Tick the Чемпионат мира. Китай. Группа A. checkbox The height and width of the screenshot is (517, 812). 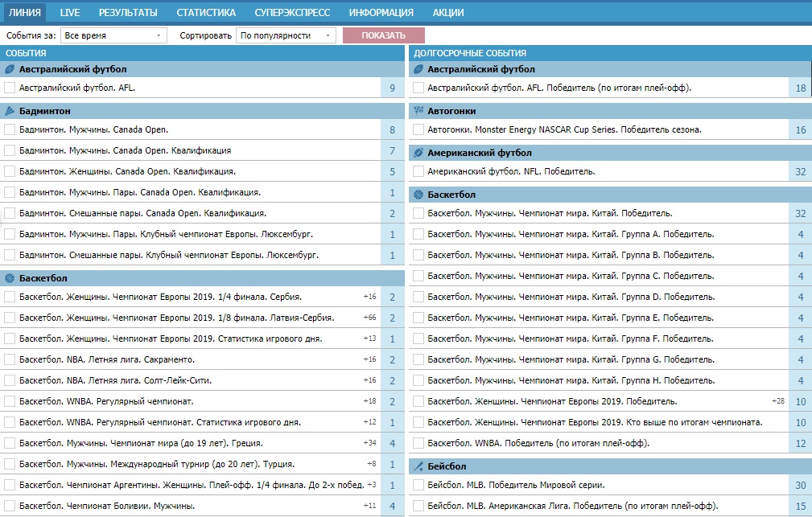tap(418, 235)
